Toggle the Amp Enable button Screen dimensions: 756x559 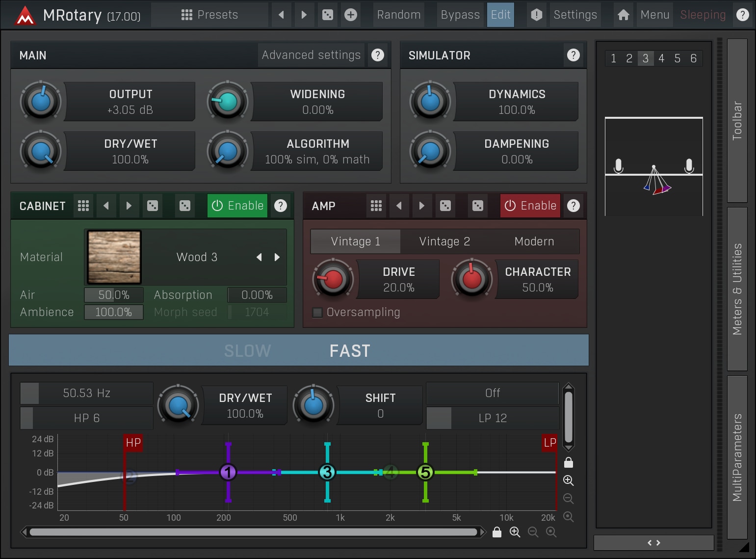(x=530, y=206)
